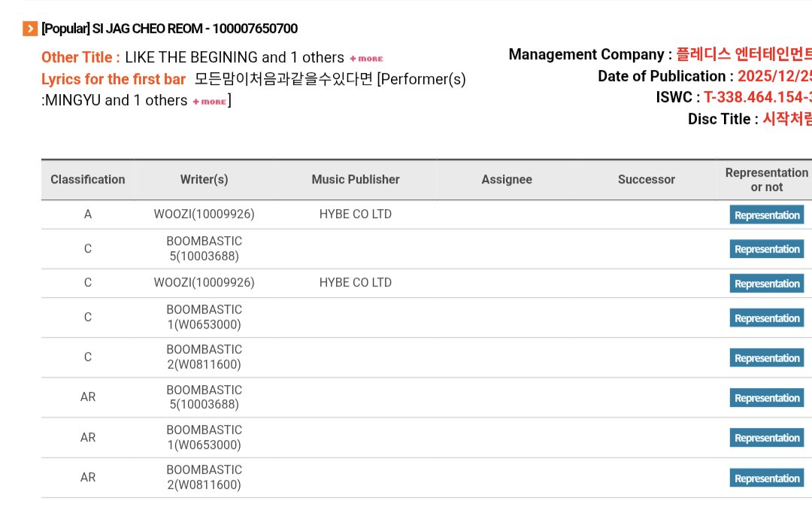The width and height of the screenshot is (812, 516).
Task: Click LIKE THE BEGINING and 1 others text
Action: tap(234, 57)
